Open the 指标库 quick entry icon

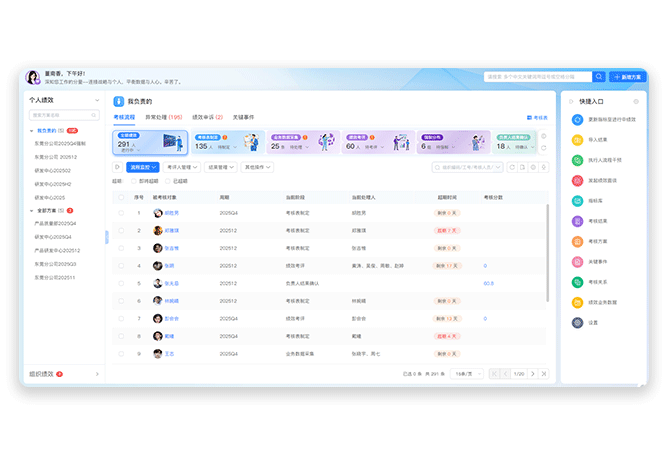(577, 201)
